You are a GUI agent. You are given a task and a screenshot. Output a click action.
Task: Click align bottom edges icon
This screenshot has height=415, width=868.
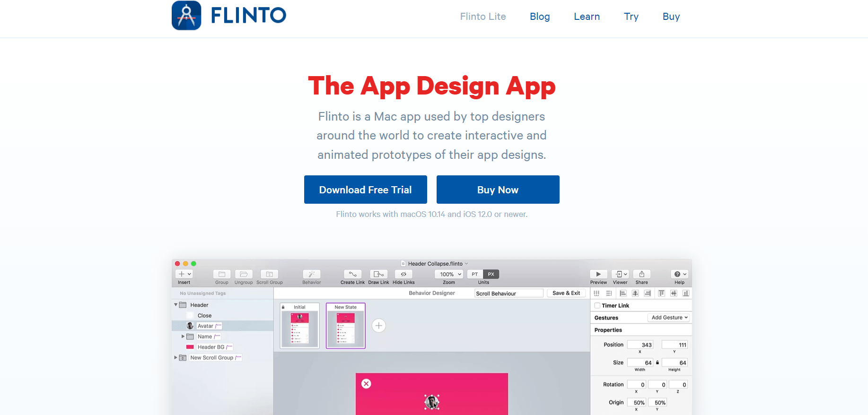(686, 293)
